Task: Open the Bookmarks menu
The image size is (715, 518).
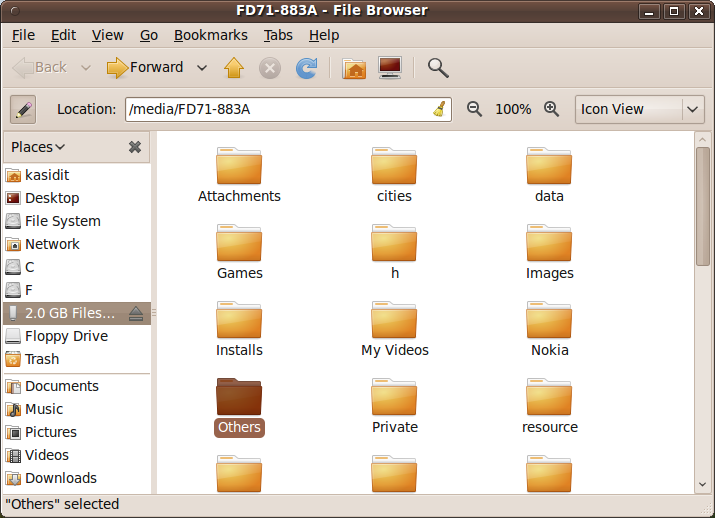Action: coord(210,35)
